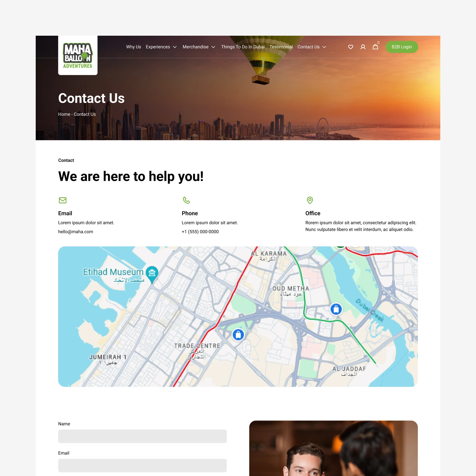Go to the Testimonial page
476x476 pixels.
point(281,47)
